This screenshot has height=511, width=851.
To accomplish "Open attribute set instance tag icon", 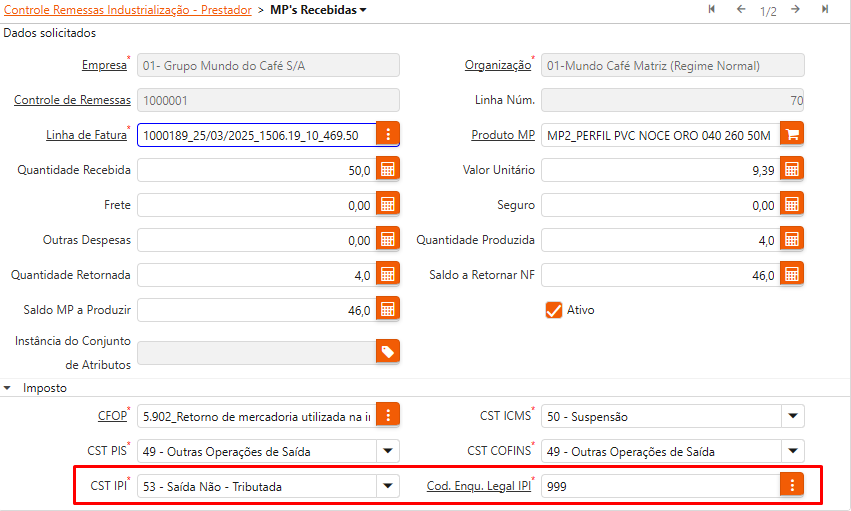I will pos(388,352).
